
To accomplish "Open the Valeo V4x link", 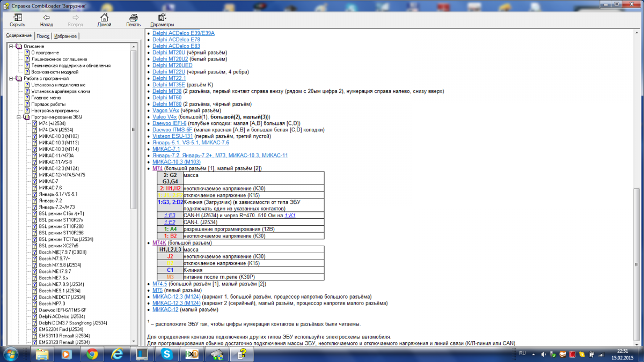I will (x=164, y=116).
